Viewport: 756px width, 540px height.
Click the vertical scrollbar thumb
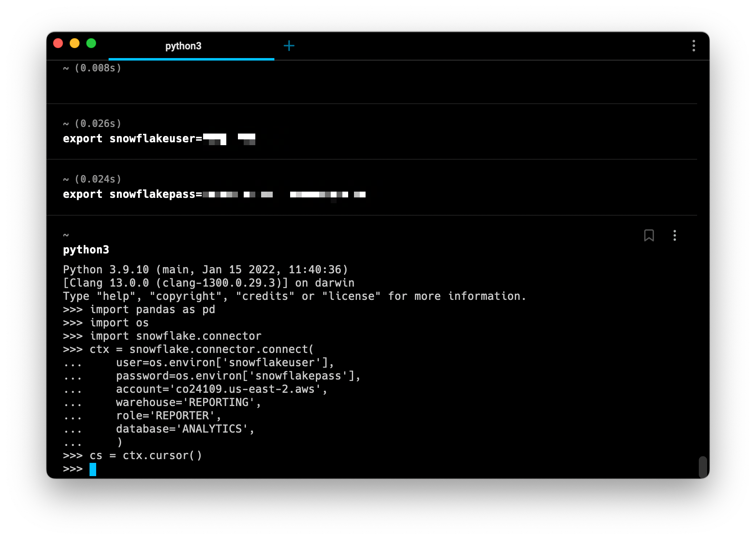click(703, 467)
